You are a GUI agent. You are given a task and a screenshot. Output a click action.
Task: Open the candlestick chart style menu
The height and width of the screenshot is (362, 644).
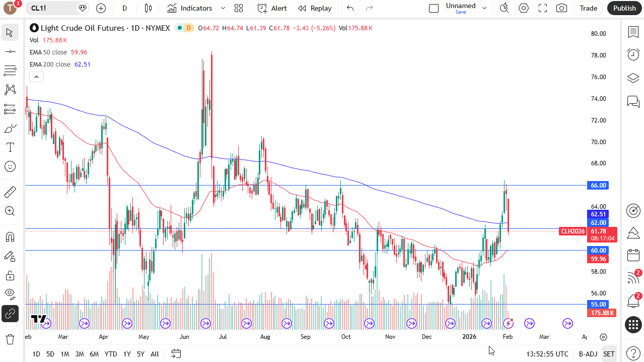(x=148, y=8)
